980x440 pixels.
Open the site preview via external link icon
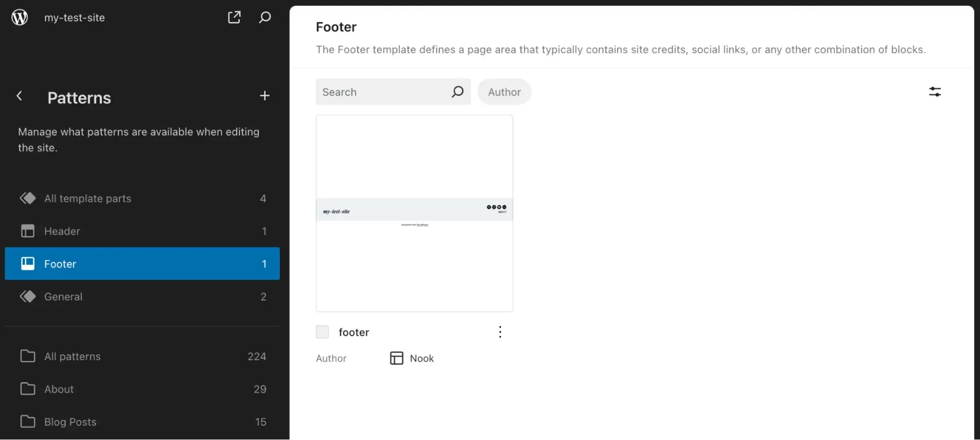tap(234, 17)
